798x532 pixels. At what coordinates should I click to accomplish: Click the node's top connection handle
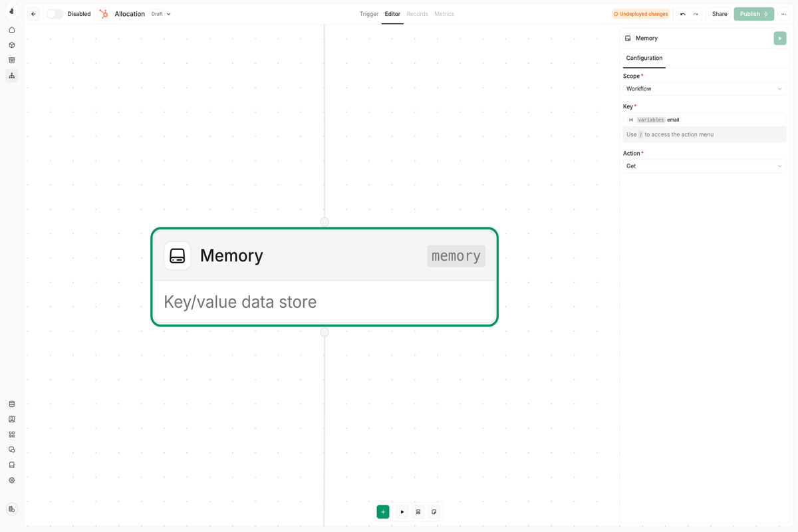tap(325, 222)
